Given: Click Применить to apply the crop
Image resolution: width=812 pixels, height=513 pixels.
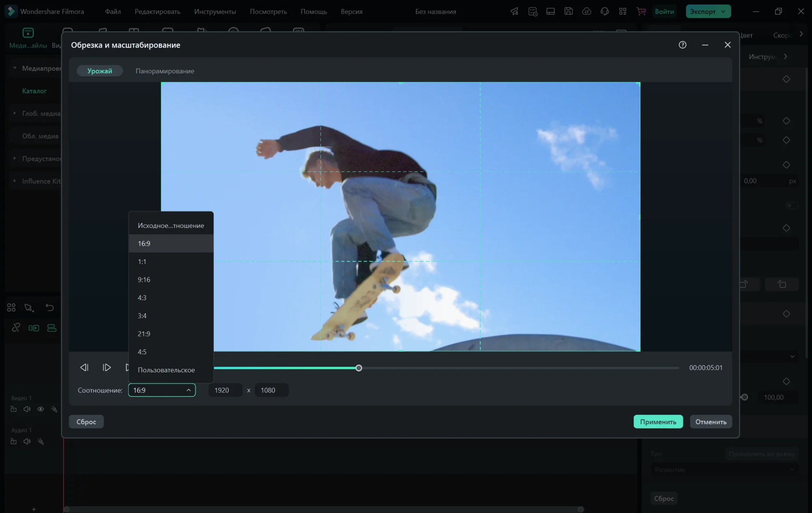Looking at the screenshot, I should pos(658,422).
